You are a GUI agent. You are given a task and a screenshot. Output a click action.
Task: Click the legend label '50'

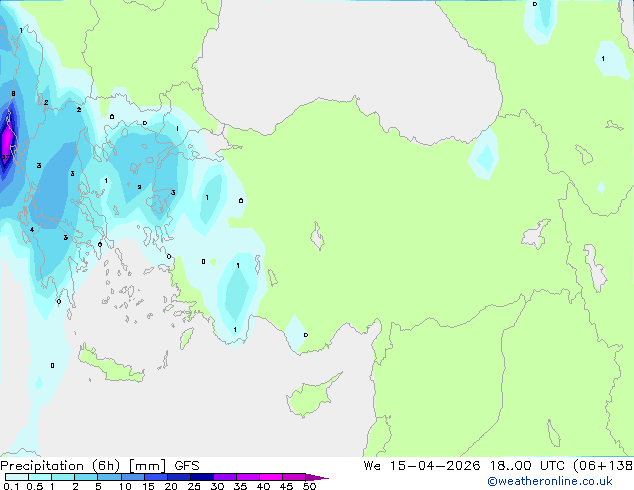pos(309,486)
